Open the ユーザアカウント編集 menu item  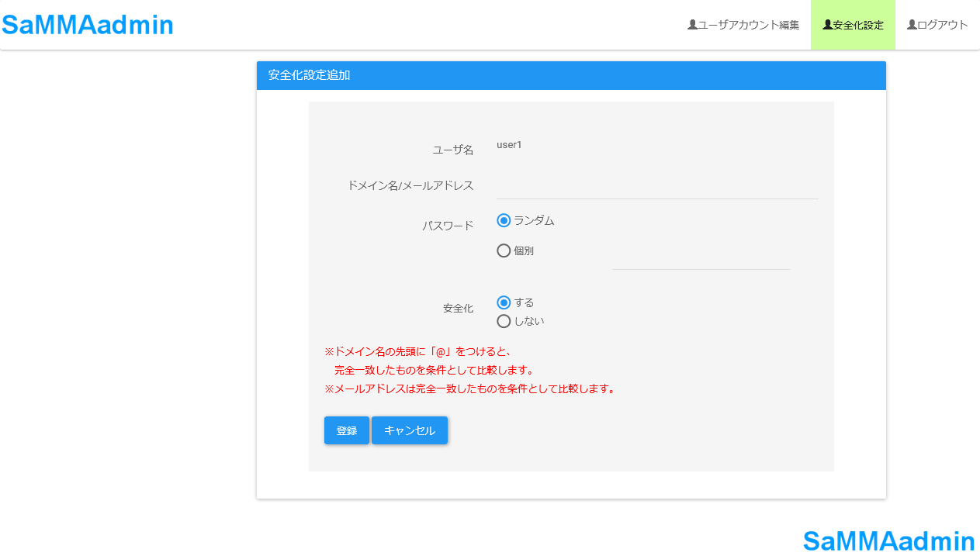pyautogui.click(x=743, y=25)
